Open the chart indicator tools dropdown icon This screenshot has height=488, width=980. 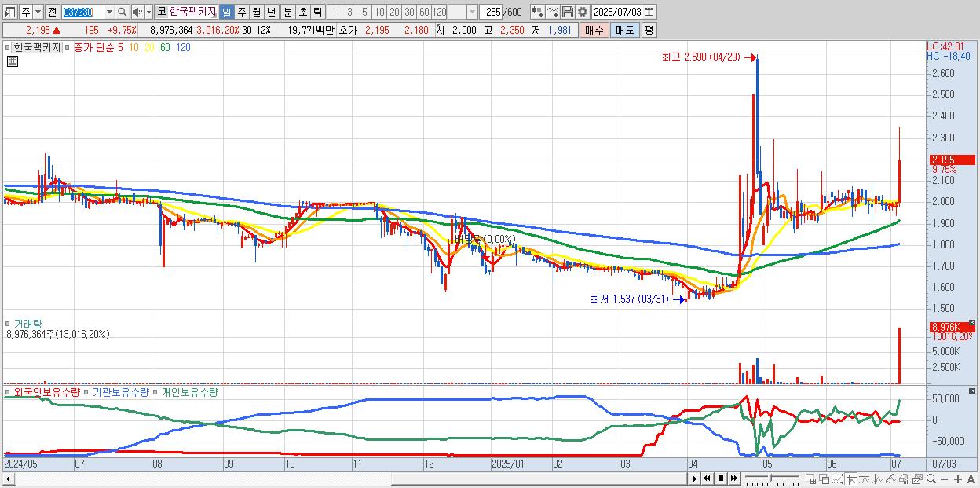click(x=538, y=12)
